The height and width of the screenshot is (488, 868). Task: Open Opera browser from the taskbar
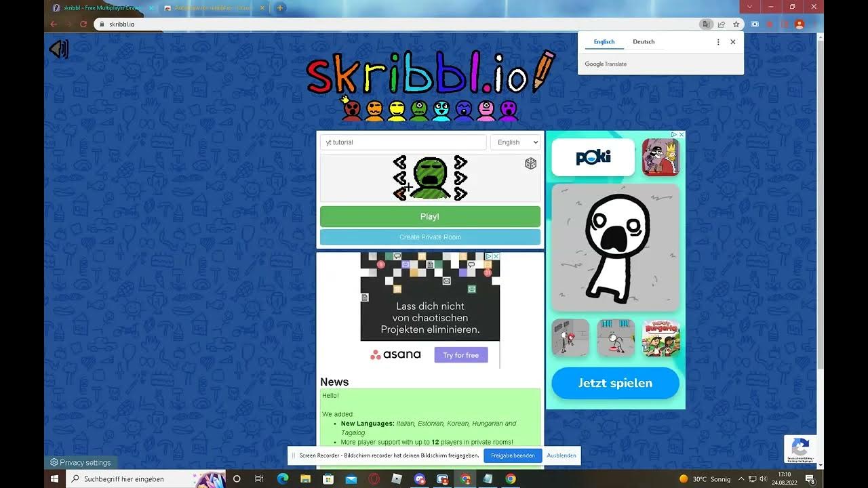[374, 479]
